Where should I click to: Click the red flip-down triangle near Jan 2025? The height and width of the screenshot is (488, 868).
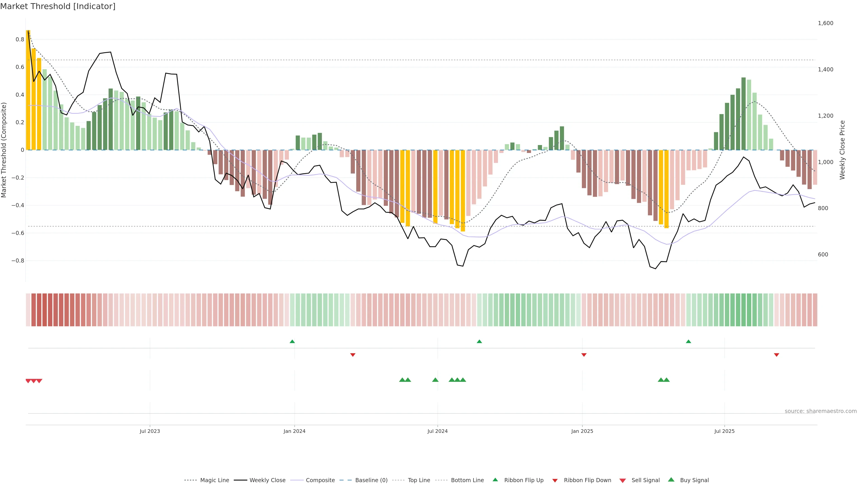pos(584,355)
